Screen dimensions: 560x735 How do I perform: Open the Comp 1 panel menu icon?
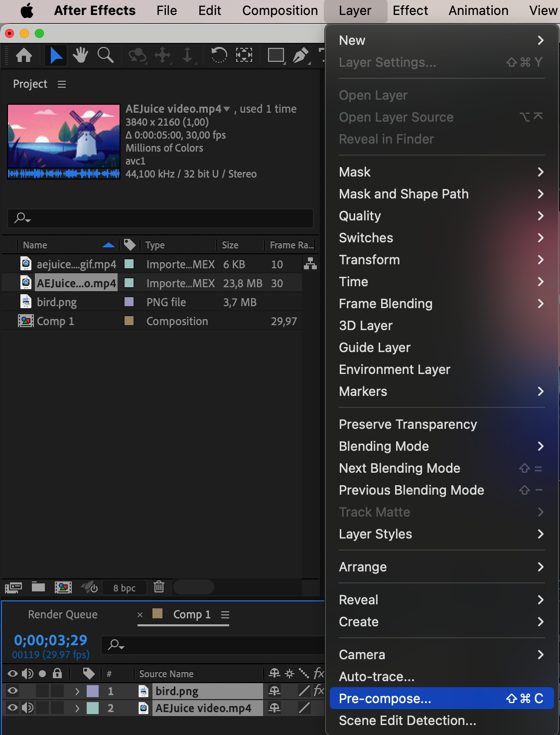tap(225, 615)
